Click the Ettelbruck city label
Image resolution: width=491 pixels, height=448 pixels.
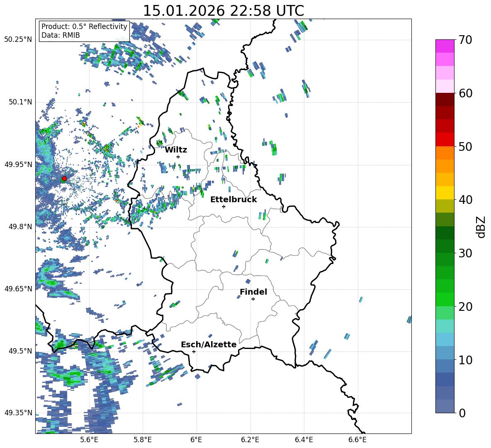(233, 200)
